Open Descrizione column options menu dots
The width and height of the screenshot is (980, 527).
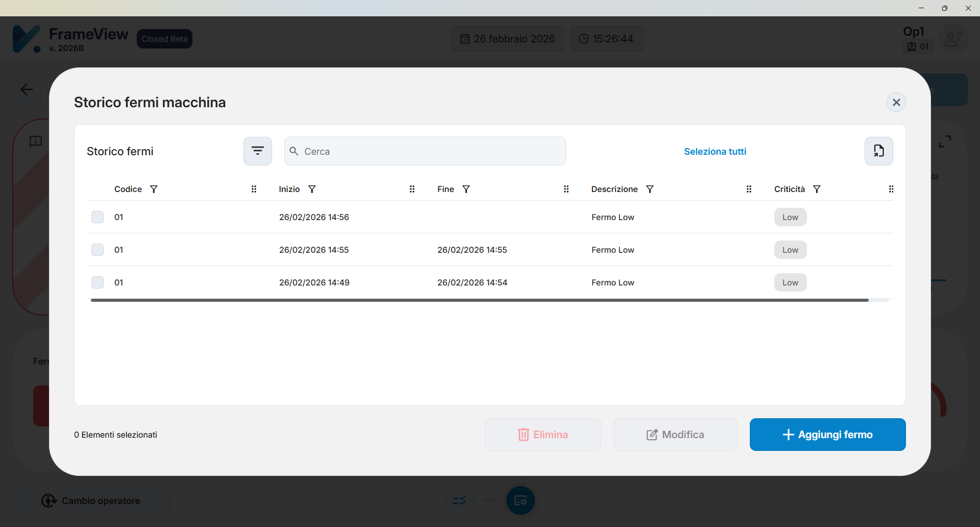pyautogui.click(x=749, y=189)
